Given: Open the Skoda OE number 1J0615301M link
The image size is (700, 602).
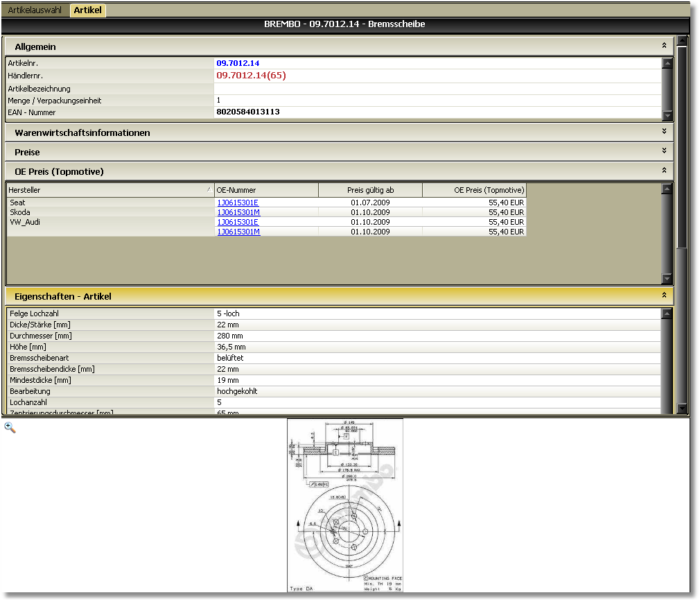Looking at the screenshot, I should point(238,212).
